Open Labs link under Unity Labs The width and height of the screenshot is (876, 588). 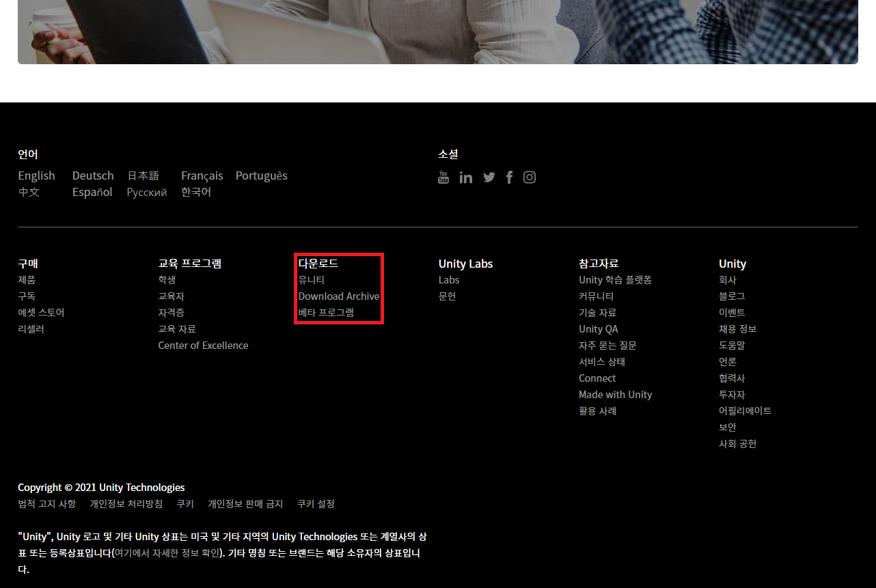click(449, 280)
